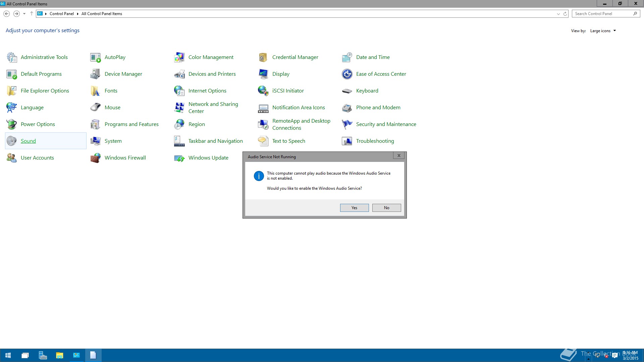Open the Ease of Access Center icon

click(x=347, y=74)
